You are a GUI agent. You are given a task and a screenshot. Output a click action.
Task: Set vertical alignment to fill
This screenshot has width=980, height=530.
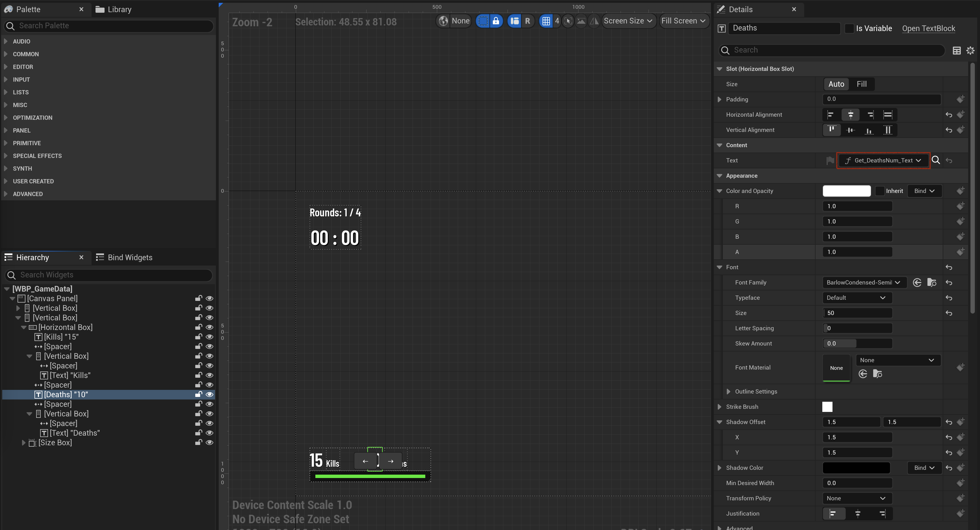tap(888, 130)
